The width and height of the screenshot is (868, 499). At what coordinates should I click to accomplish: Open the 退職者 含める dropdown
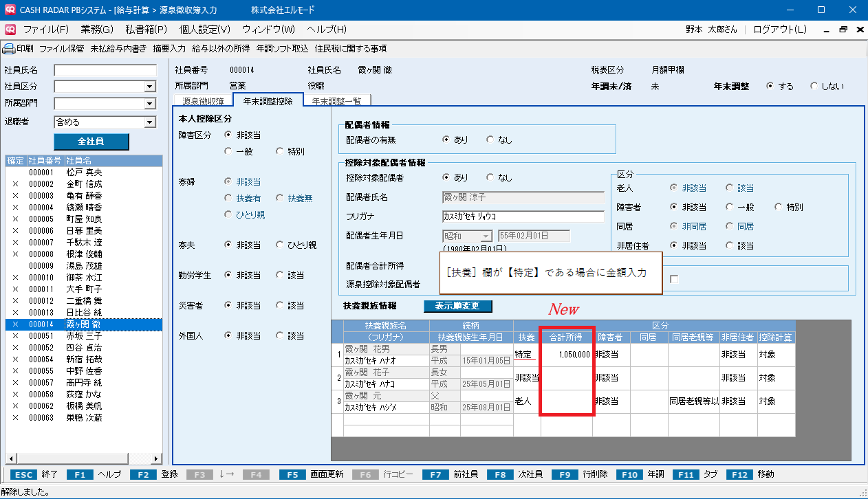pyautogui.click(x=149, y=122)
